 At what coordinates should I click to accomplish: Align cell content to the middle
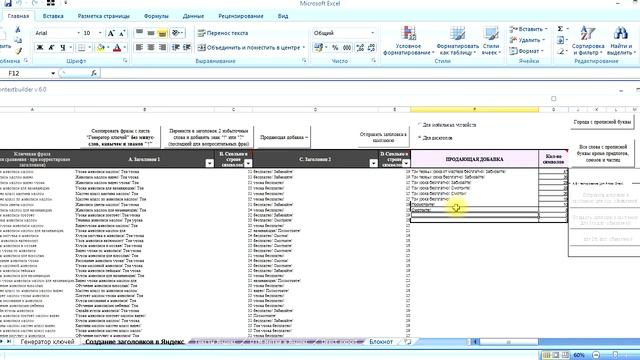(x=151, y=33)
